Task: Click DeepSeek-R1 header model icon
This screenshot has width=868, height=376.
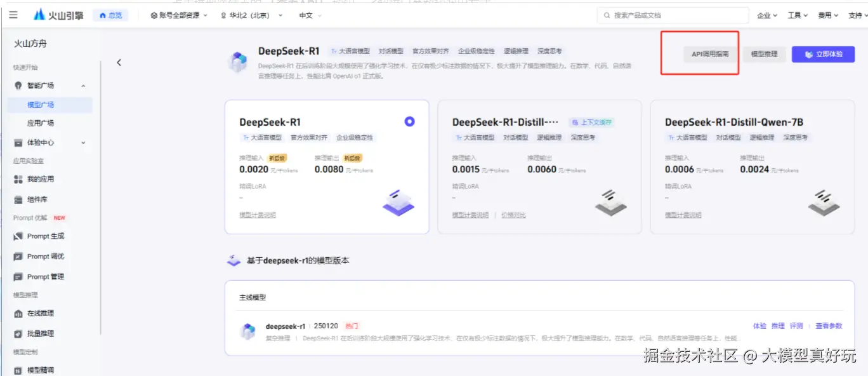Action: [238, 62]
